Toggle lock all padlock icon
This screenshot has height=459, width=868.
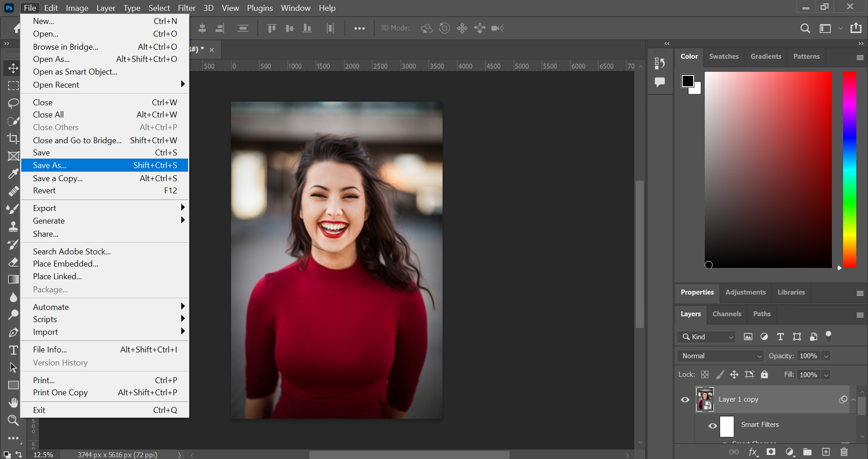[764, 375]
